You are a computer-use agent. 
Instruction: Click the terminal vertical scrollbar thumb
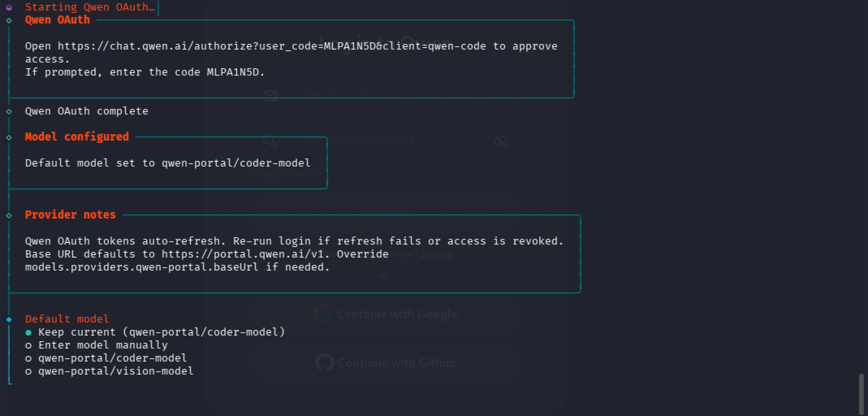(861, 393)
